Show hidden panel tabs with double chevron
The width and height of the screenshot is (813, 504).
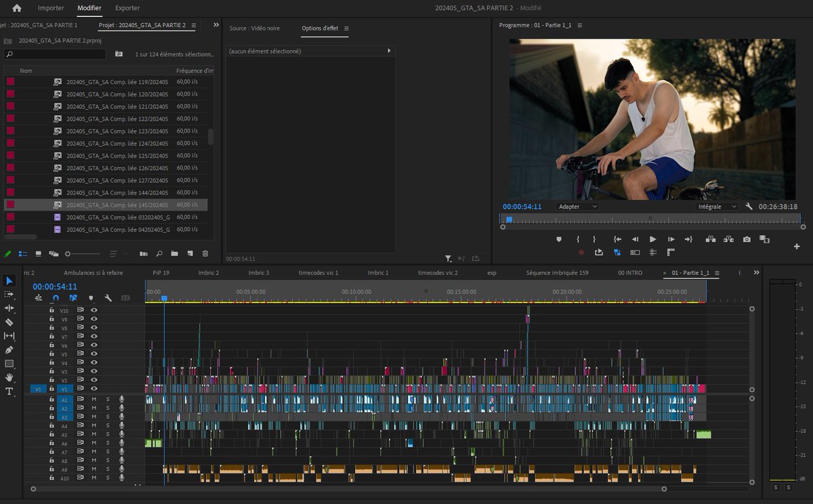(x=216, y=25)
